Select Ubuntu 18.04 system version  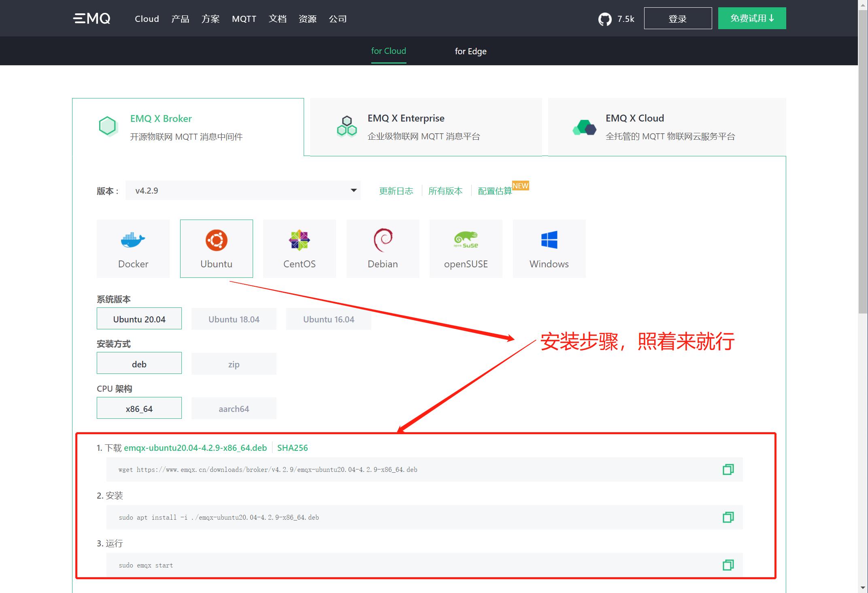click(x=234, y=319)
